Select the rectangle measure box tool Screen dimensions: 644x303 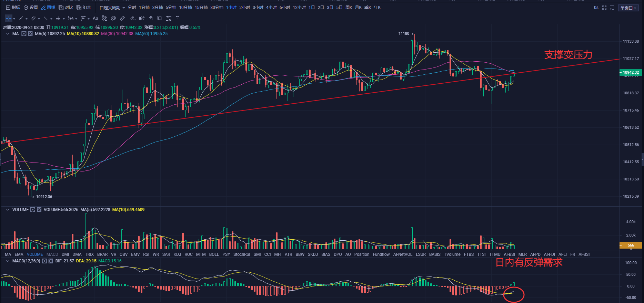pos(83,18)
